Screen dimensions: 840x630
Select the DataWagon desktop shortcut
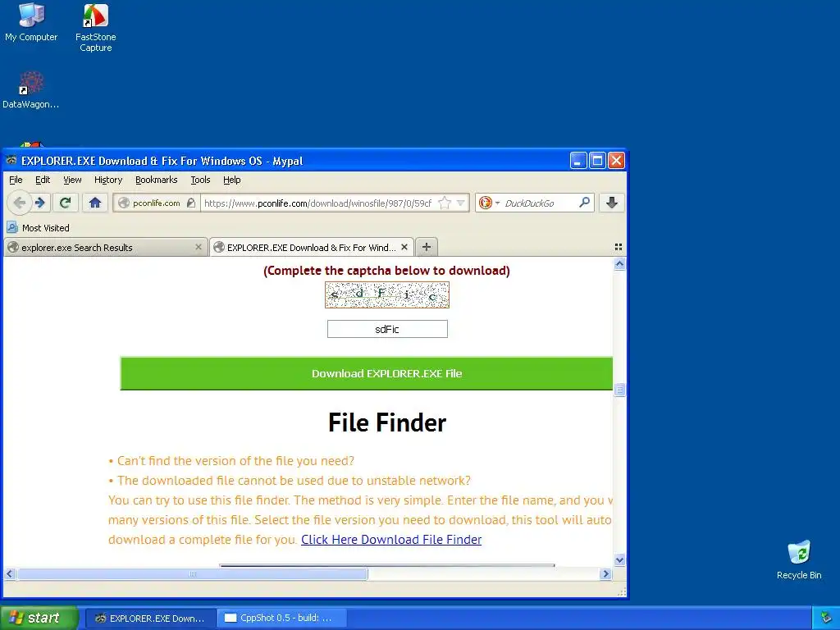click(30, 90)
